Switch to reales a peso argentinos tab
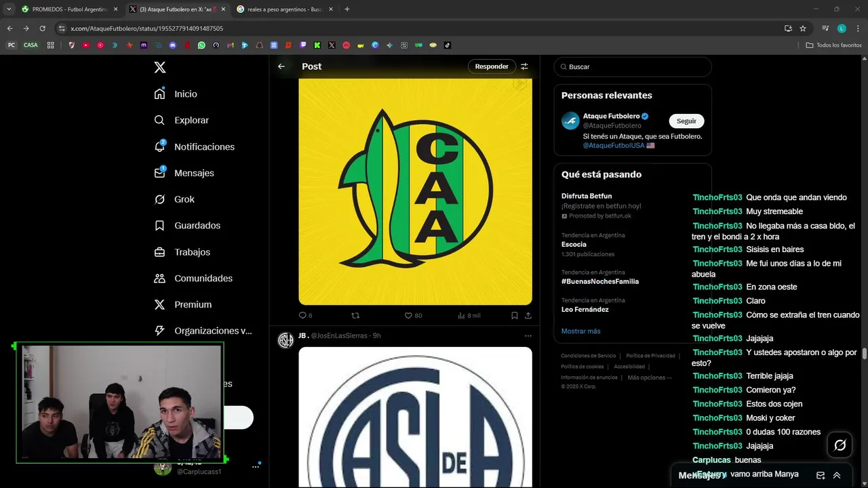The height and width of the screenshot is (488, 868). [285, 9]
